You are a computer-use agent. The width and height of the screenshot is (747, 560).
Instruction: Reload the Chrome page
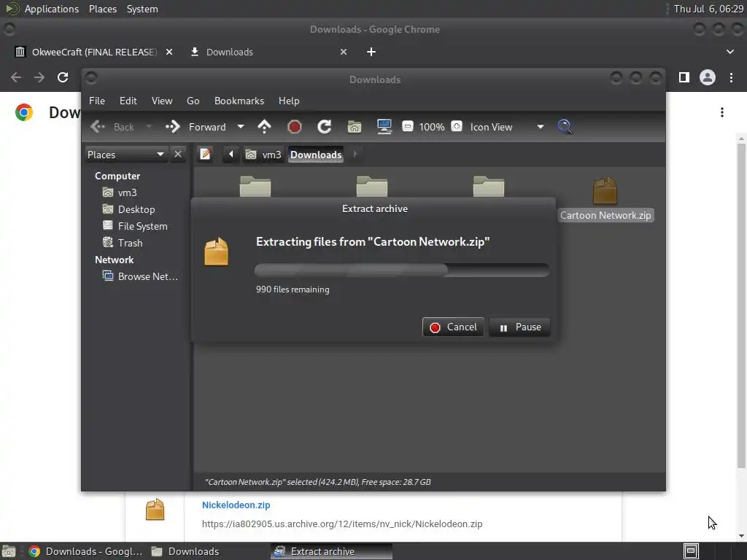[63, 77]
